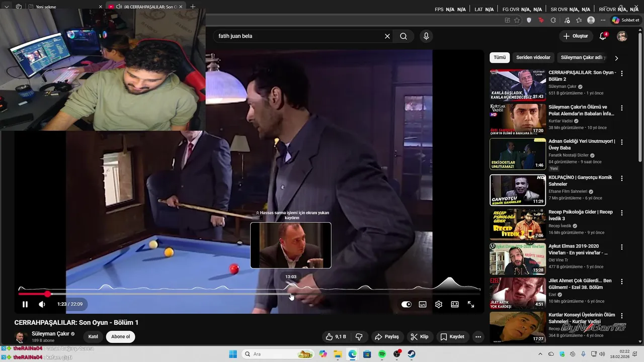The height and width of the screenshot is (362, 644).
Task: Open 'Adnan Geldiği Yeri Unutmuyor' title
Action: [582, 144]
